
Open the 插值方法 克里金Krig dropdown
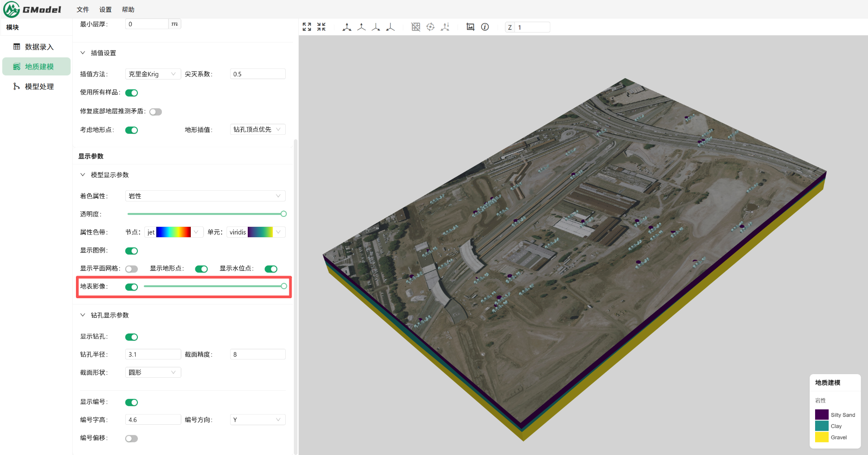pos(153,74)
